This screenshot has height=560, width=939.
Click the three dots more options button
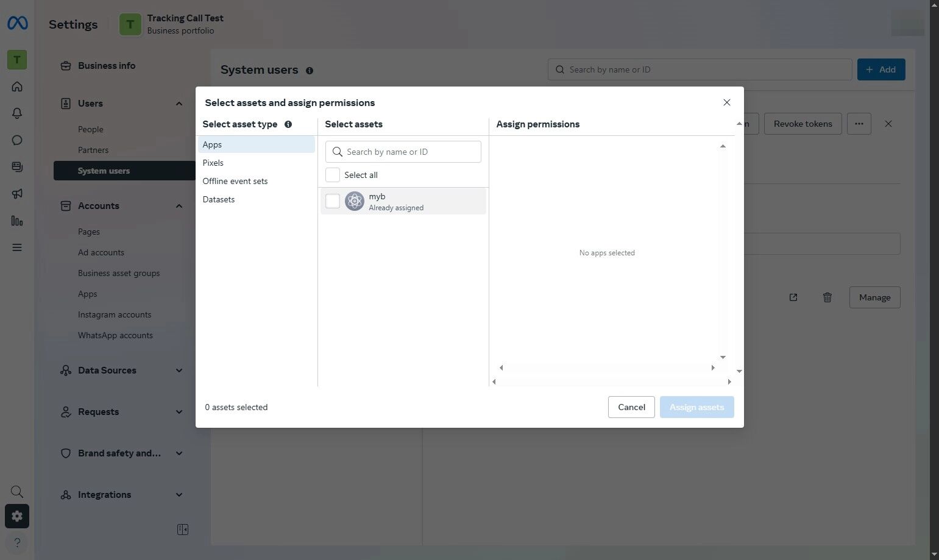(859, 124)
